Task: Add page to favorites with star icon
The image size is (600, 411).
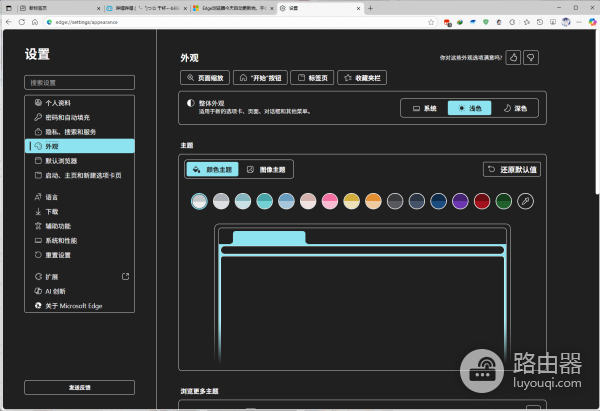Action: click(x=431, y=22)
